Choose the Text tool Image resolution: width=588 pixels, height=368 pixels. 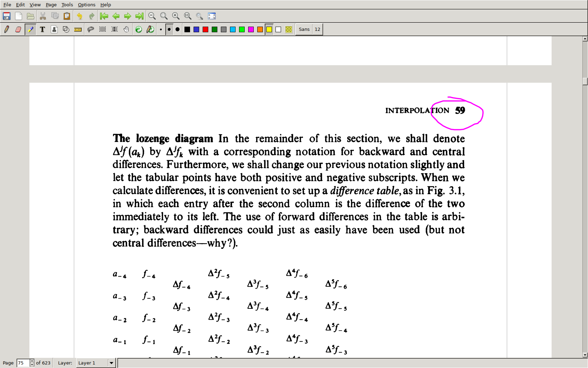[42, 29]
